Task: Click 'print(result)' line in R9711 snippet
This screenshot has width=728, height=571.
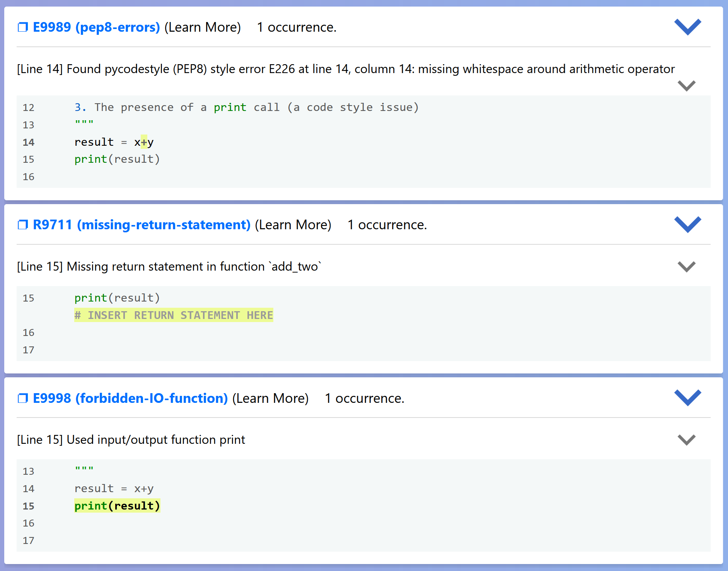Action: pos(117,298)
